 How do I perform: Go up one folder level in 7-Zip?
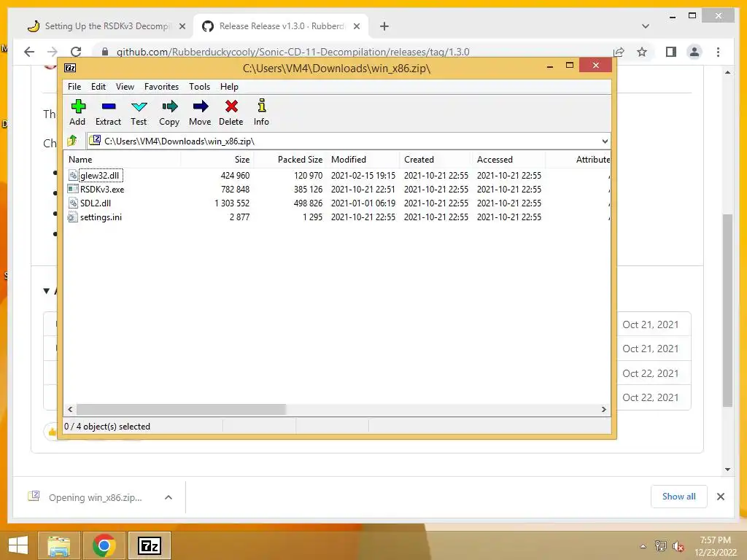coord(72,141)
